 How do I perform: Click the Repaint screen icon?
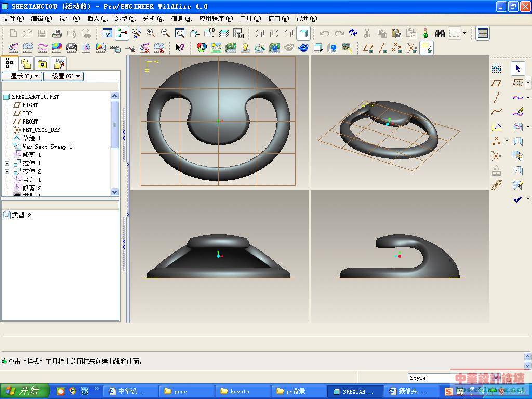coord(108,33)
